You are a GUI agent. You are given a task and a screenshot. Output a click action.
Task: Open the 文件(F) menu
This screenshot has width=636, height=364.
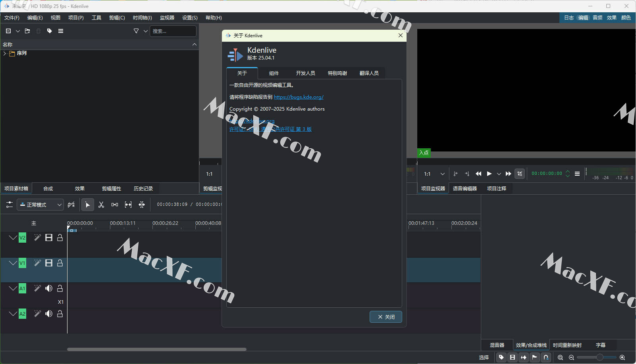(x=12, y=18)
